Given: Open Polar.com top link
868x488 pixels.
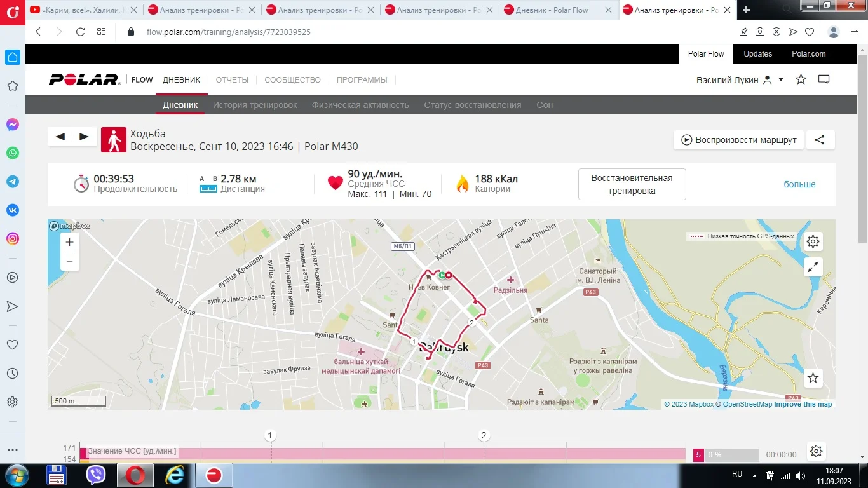Looking at the screenshot, I should pyautogui.click(x=809, y=54).
